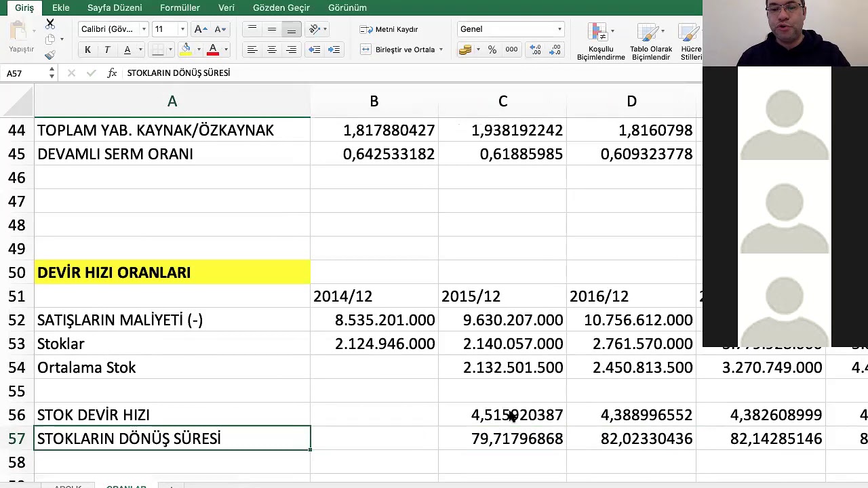Screen dimensions: 868x488
Task: Select column A header
Action: [x=172, y=101]
